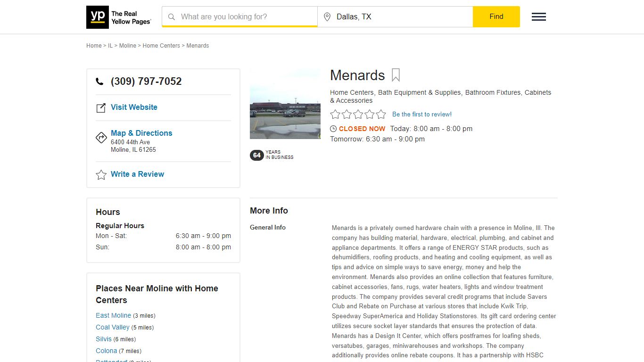Open the Moline breadcrumb link
The width and height of the screenshot is (644, 362).
click(128, 46)
